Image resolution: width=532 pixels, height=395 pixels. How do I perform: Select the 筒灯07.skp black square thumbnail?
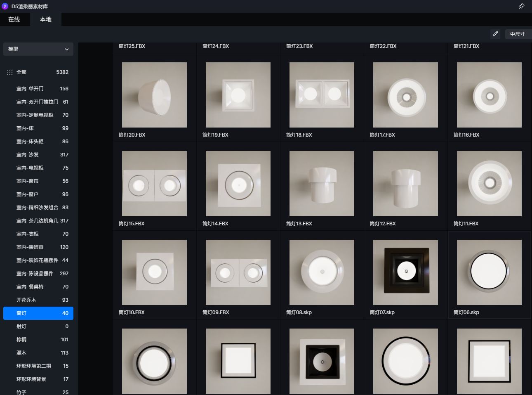click(405, 272)
